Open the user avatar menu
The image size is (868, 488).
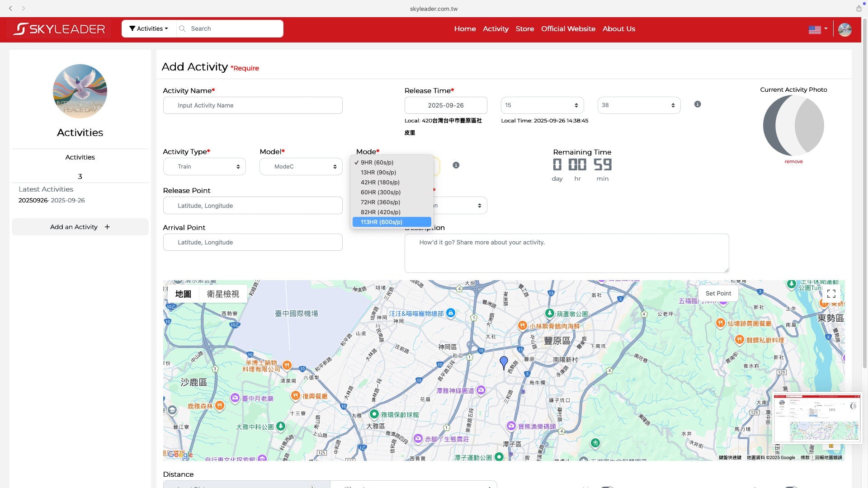pos(844,29)
